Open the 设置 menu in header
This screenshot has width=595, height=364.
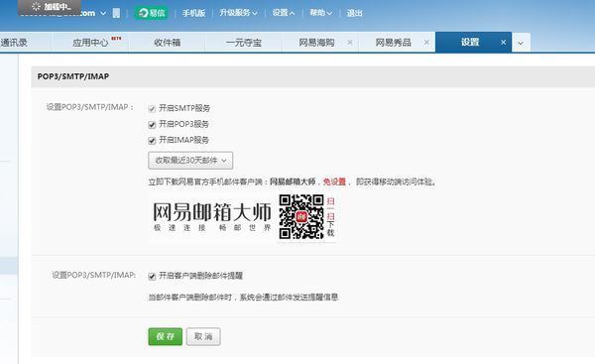tap(283, 13)
